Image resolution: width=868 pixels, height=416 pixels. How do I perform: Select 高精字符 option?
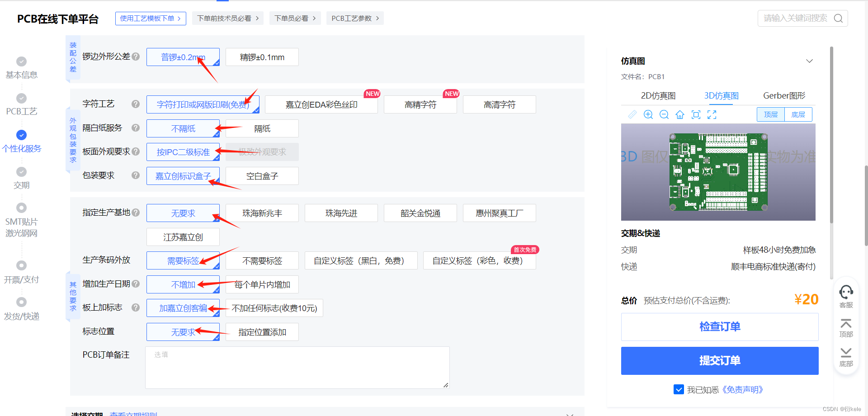pyautogui.click(x=420, y=104)
